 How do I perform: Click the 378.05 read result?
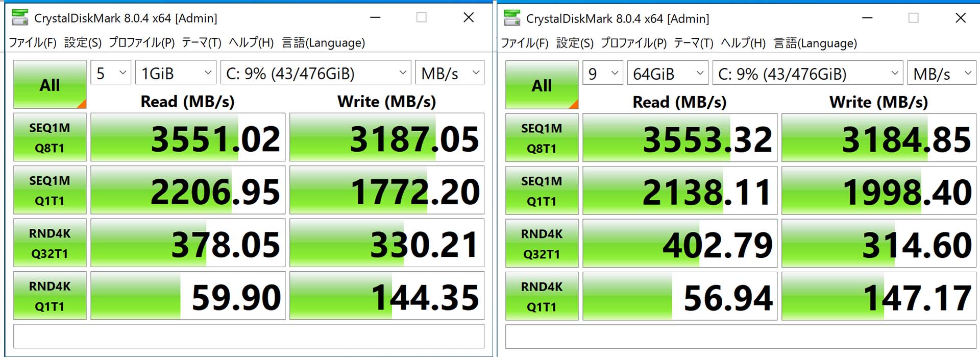click(x=188, y=243)
